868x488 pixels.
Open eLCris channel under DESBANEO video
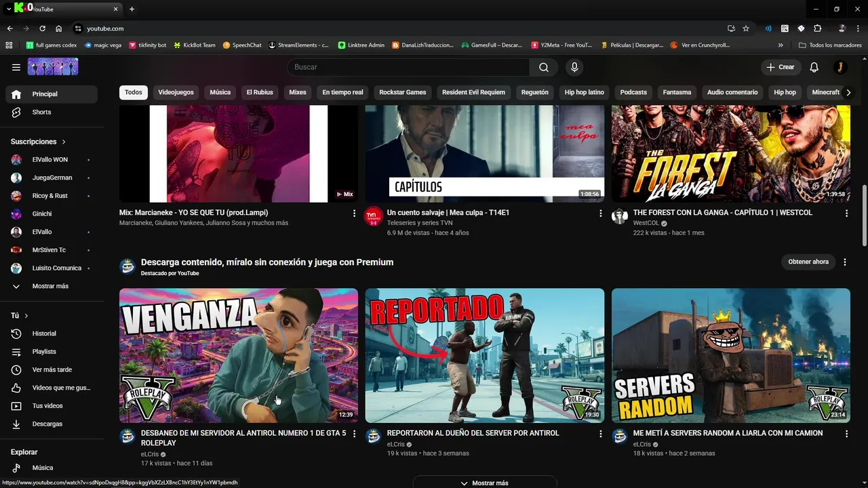coord(149,454)
